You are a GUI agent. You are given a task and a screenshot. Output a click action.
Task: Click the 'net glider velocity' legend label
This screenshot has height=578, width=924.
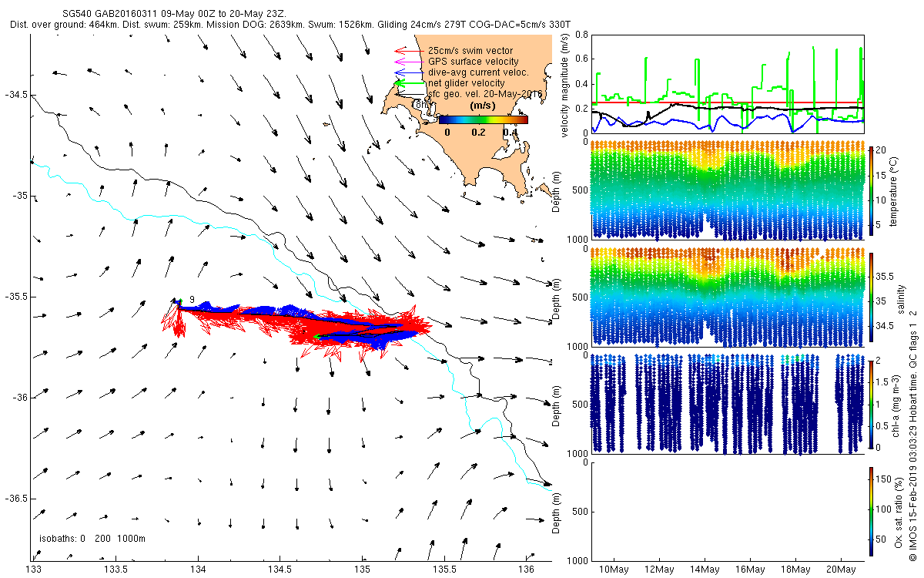click(x=467, y=83)
